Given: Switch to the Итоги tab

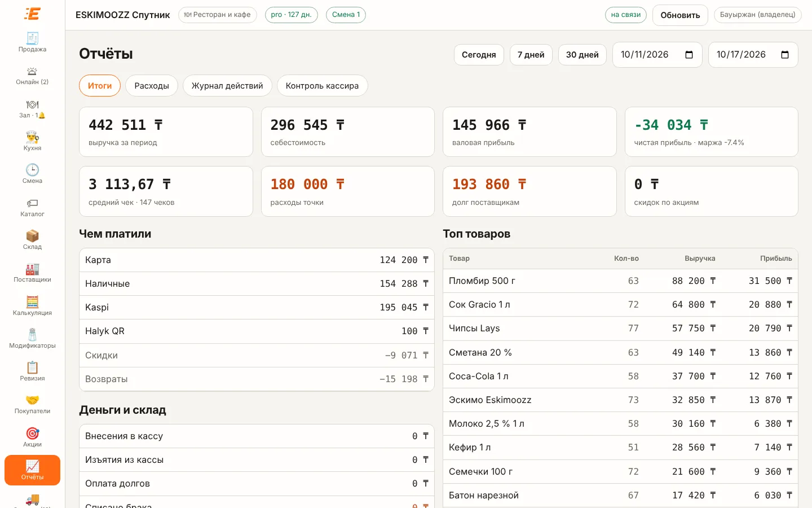Looking at the screenshot, I should [x=100, y=86].
